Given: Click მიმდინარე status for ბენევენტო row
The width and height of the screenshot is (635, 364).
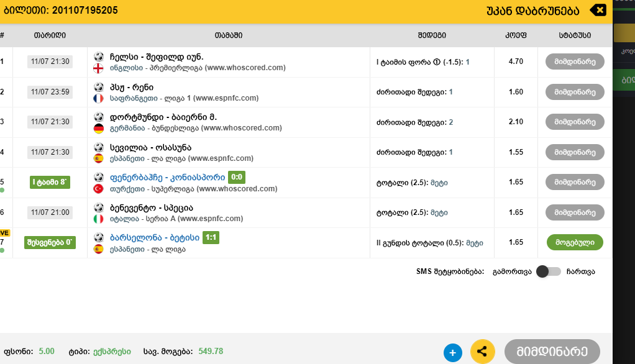Looking at the screenshot, I should (575, 212).
